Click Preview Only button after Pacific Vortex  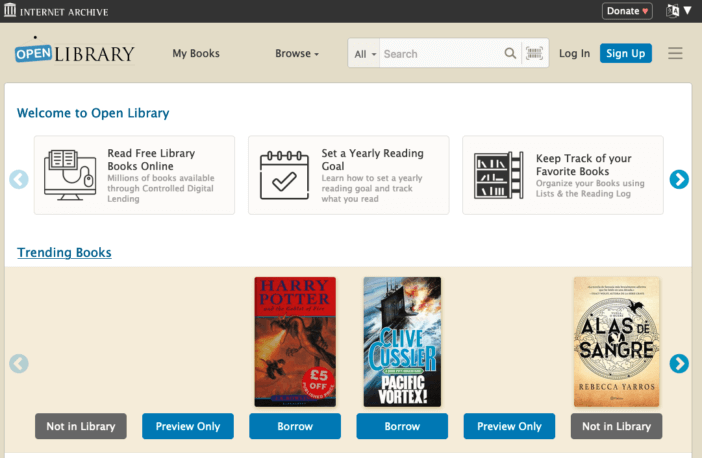pyautogui.click(x=509, y=426)
